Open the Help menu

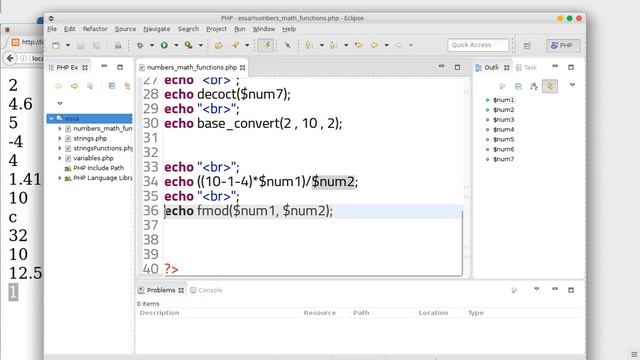[x=289, y=29]
